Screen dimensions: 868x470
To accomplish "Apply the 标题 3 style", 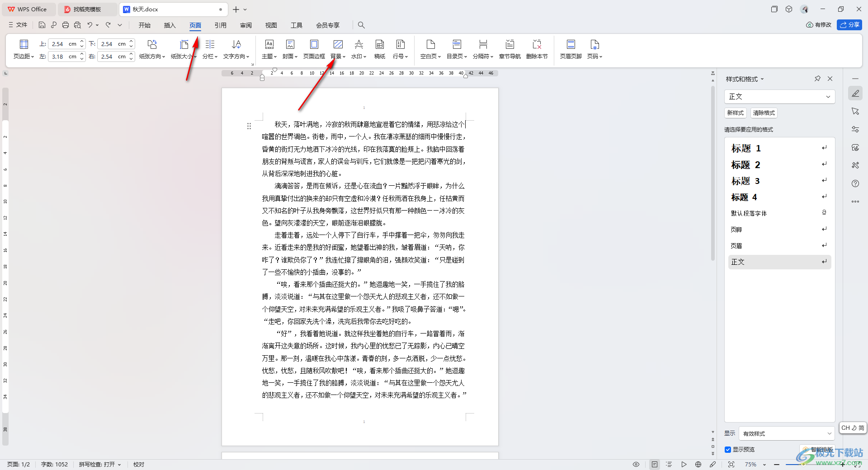I will point(779,181).
